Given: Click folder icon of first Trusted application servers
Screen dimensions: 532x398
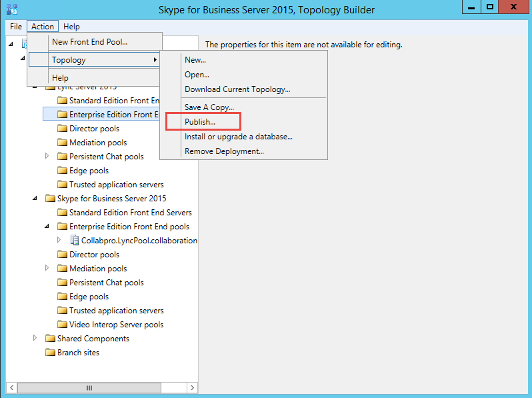Looking at the screenshot, I should click(62, 184).
